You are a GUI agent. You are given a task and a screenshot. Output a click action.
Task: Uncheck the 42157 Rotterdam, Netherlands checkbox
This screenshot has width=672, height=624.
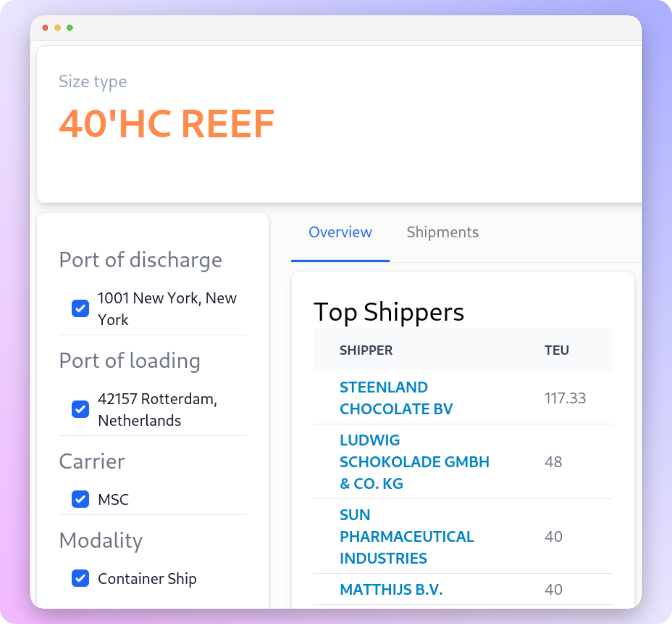coord(80,409)
